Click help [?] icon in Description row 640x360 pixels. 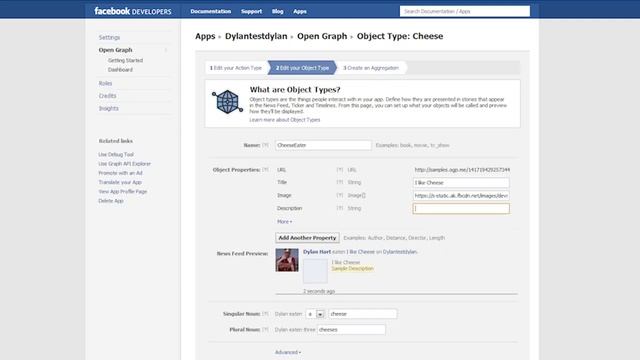[340, 208]
